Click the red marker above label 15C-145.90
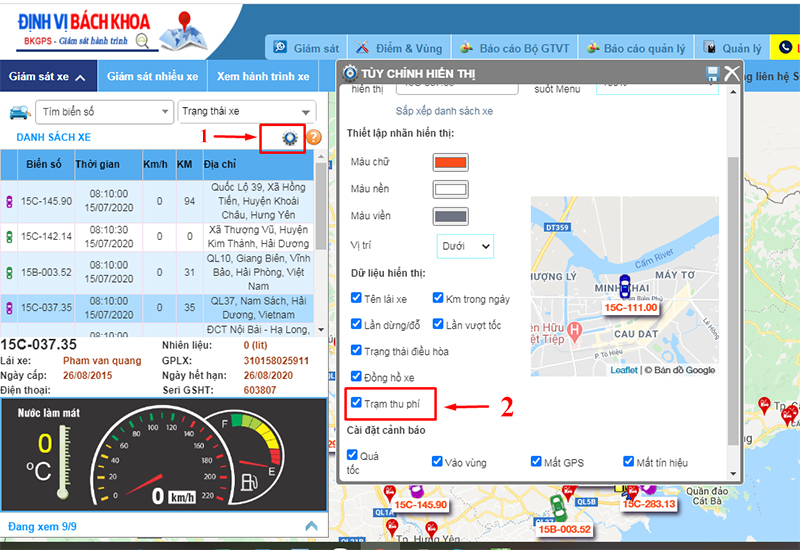800x550 pixels. point(390,493)
